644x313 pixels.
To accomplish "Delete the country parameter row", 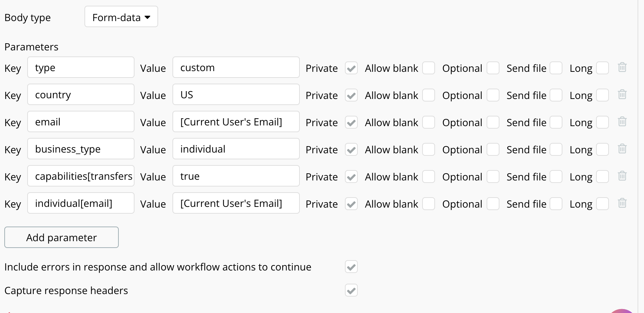I will [622, 94].
